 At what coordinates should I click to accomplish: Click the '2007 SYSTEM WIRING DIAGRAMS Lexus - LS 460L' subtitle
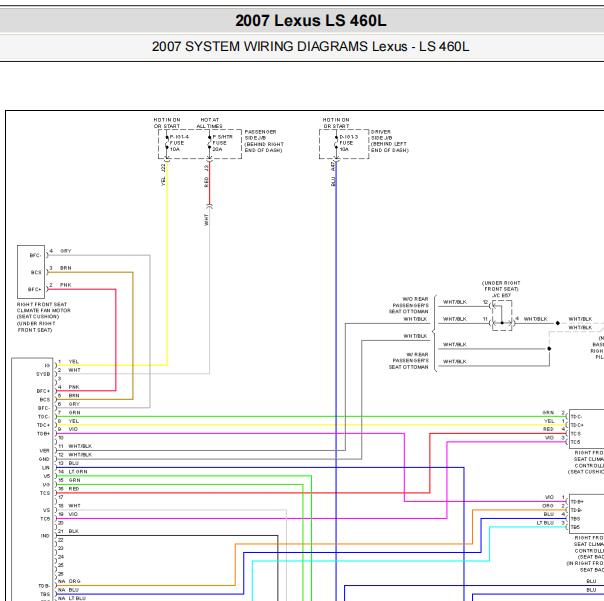310,47
